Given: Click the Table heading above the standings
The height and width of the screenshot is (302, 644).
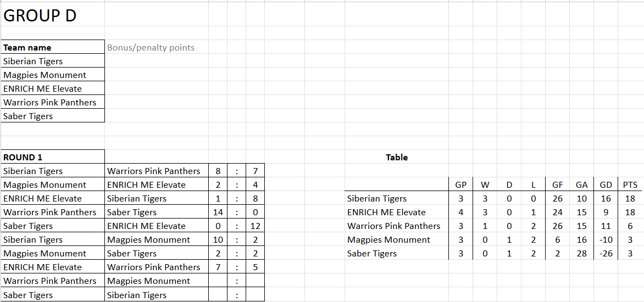Looking at the screenshot, I should pos(397,158).
